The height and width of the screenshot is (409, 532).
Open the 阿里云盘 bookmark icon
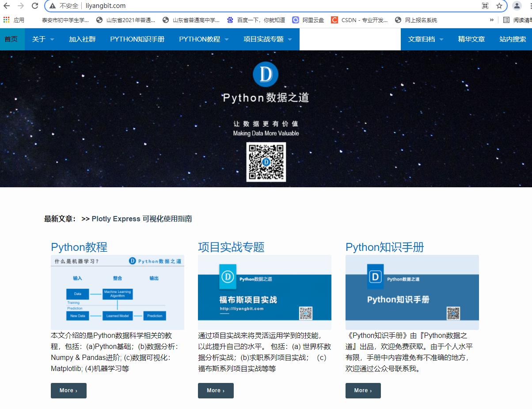tap(295, 20)
